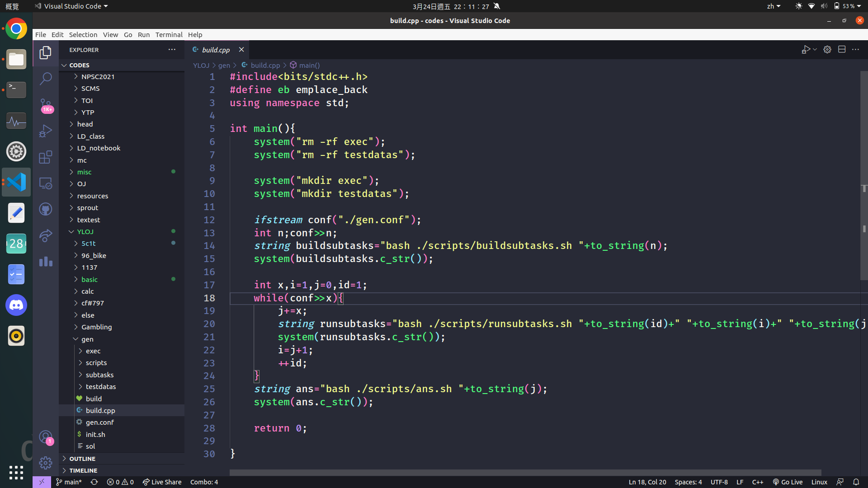This screenshot has height=488, width=868.
Task: Open gen.conf file in explorer
Action: pos(99,422)
